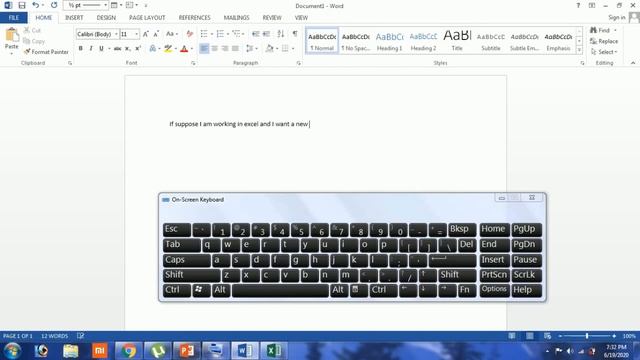Shrink the font size with Shrink Font icon
The image size is (640, 360).
(x=156, y=34)
